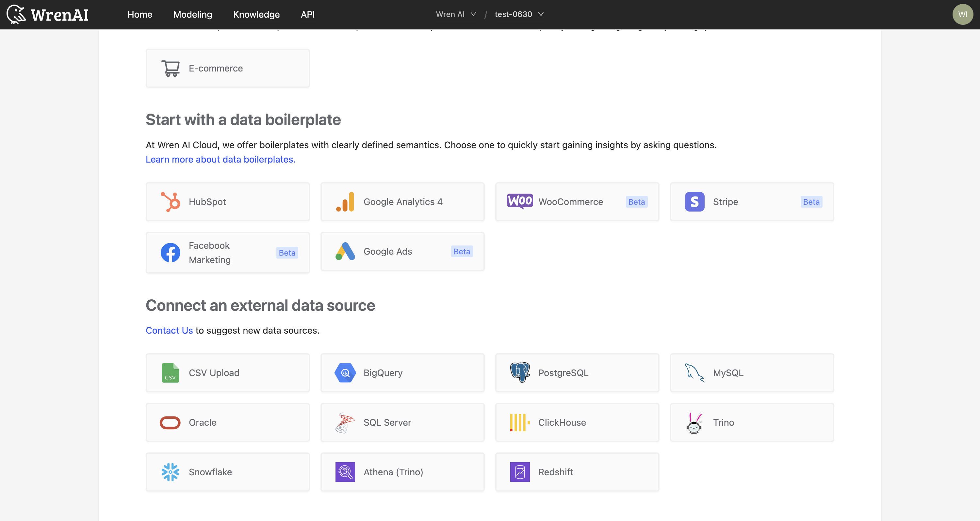The width and height of the screenshot is (980, 521).
Task: Click the red Oracle oval icon
Action: tap(170, 422)
